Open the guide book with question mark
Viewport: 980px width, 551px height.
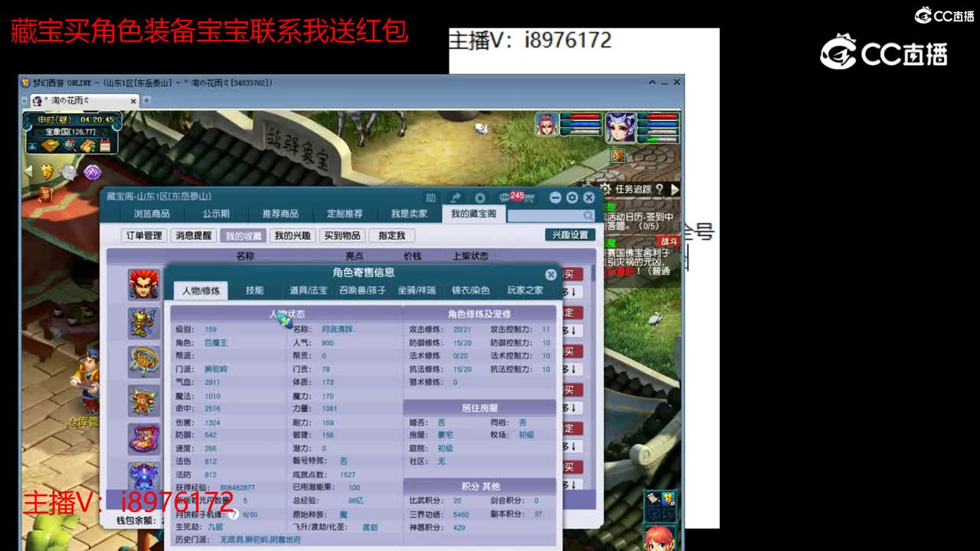click(x=90, y=145)
